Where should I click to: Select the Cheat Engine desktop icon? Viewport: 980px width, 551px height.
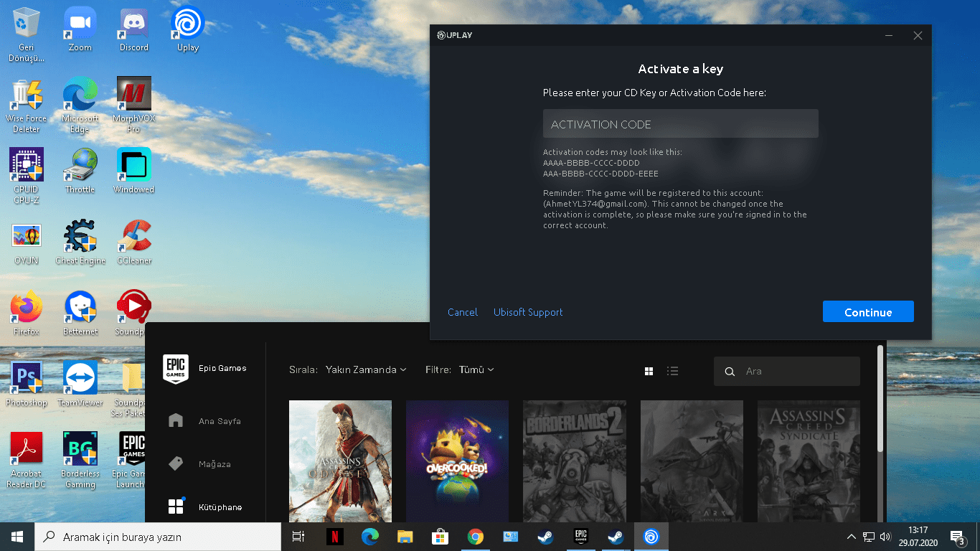(x=80, y=242)
